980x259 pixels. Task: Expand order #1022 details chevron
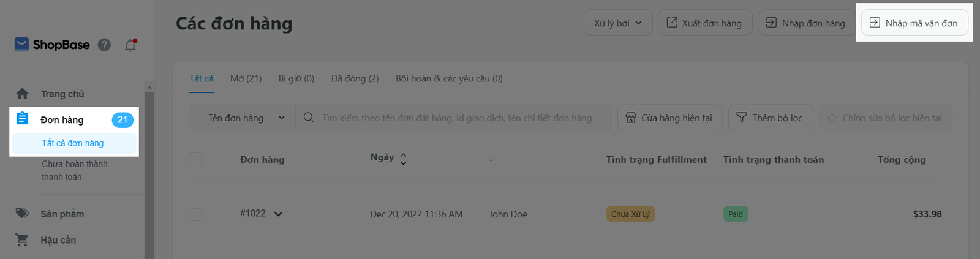pos(278,214)
